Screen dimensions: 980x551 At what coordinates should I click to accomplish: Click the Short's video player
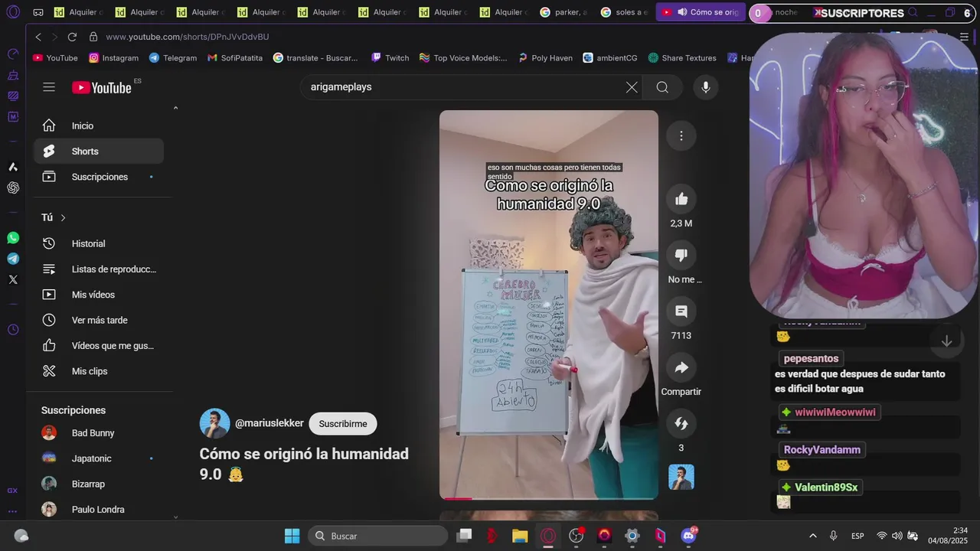click(549, 305)
